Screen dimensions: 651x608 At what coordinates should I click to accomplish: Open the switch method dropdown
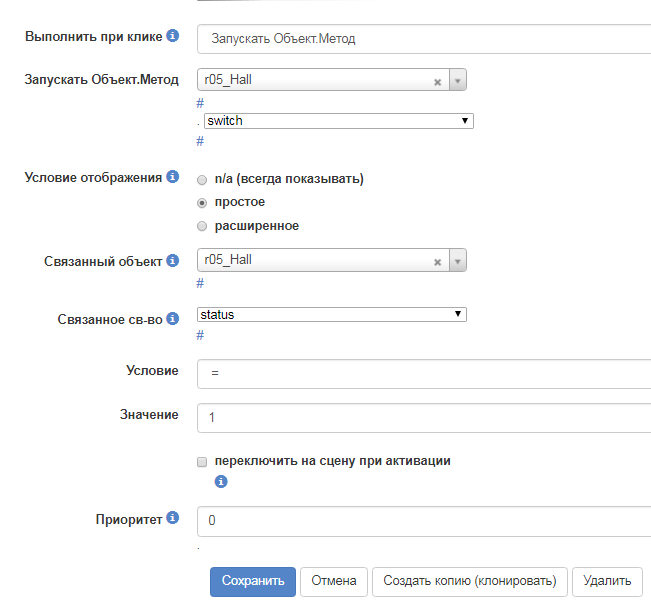coord(337,121)
